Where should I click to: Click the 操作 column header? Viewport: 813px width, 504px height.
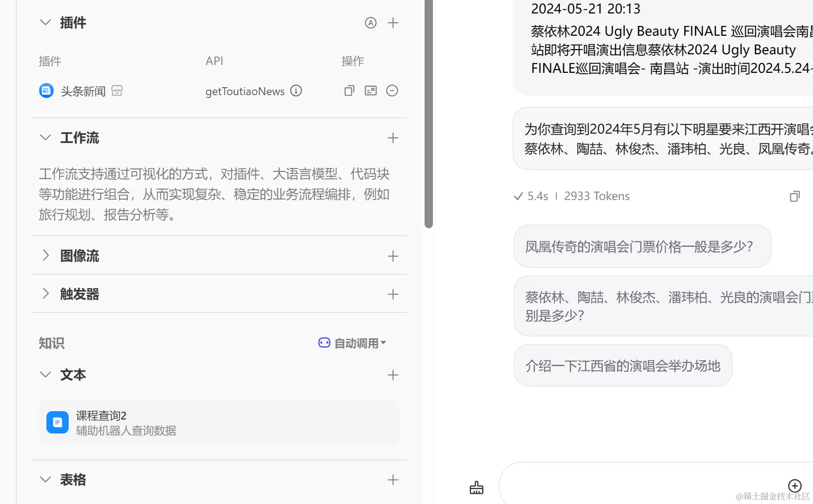click(353, 61)
